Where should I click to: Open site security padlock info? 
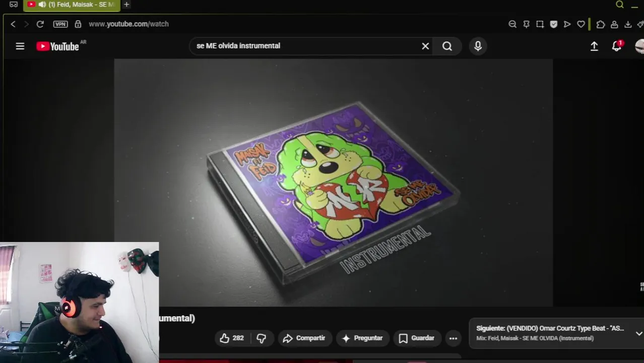pyautogui.click(x=78, y=24)
